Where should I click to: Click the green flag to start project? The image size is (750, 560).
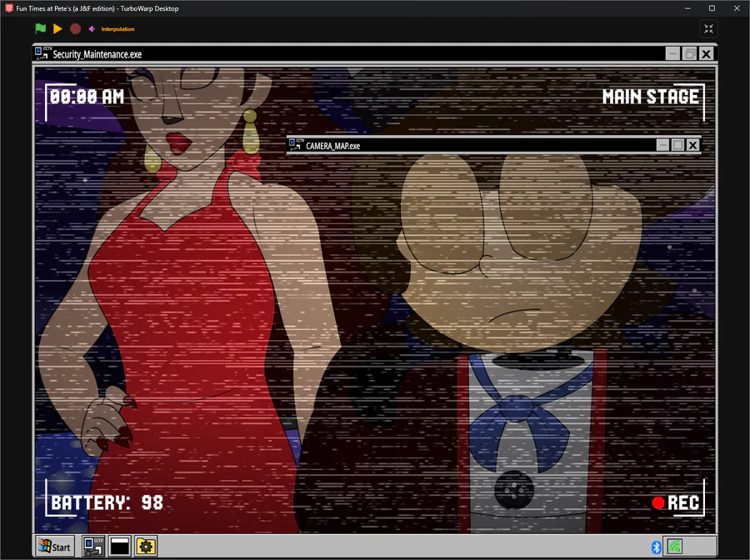(41, 28)
